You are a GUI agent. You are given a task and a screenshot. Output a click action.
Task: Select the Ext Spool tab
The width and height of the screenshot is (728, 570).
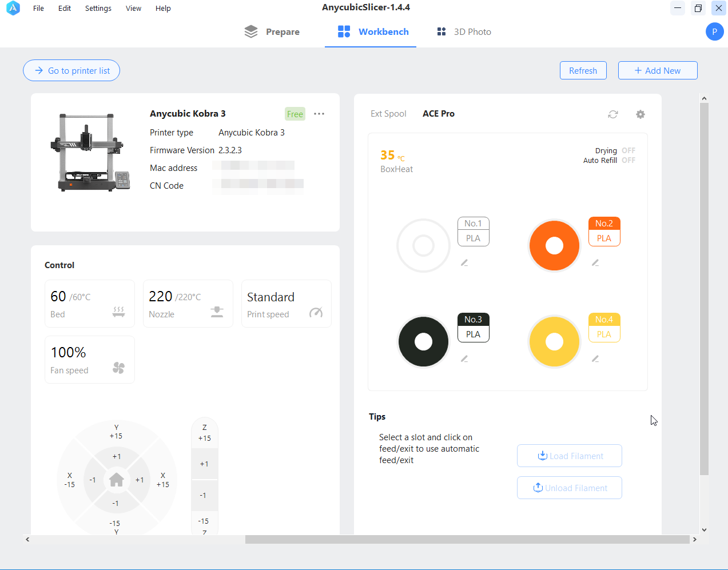[388, 114]
